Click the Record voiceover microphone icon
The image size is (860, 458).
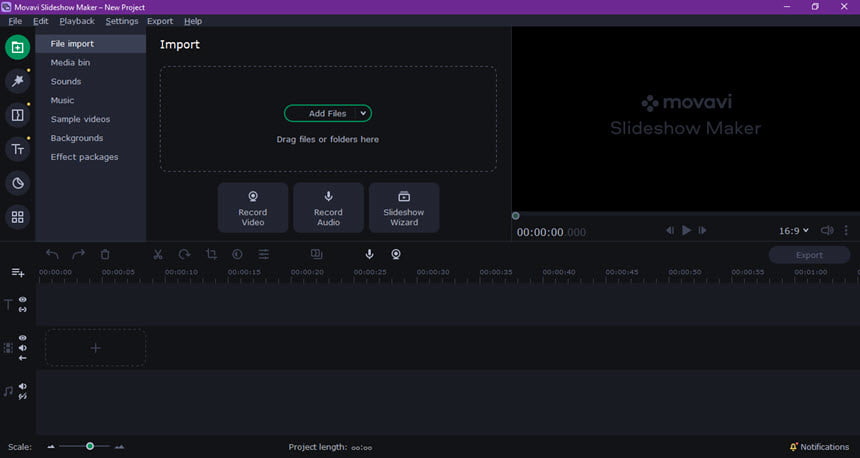[x=370, y=254]
